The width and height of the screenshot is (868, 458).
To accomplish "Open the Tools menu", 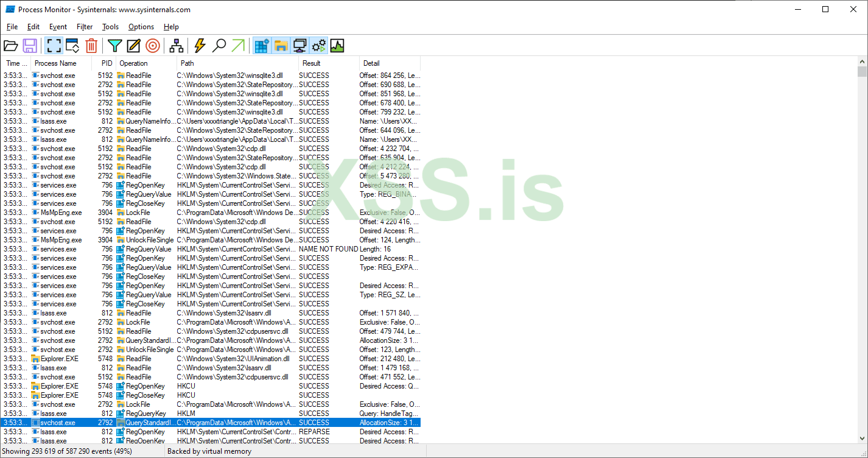I will point(110,27).
